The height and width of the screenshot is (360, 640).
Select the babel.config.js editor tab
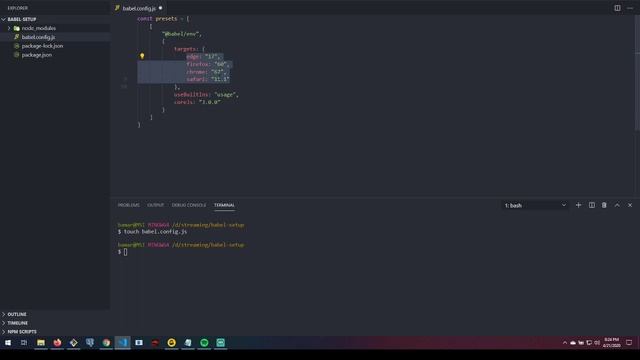point(138,8)
